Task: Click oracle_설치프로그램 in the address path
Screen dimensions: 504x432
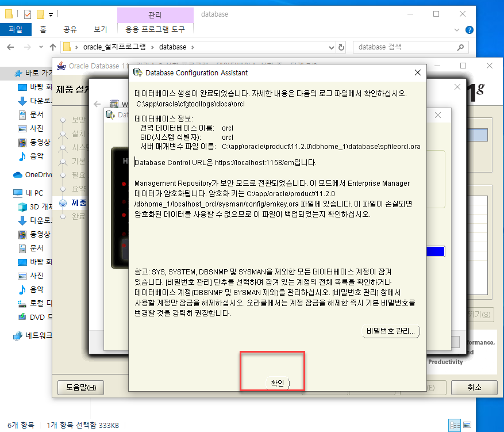Action: [x=114, y=47]
